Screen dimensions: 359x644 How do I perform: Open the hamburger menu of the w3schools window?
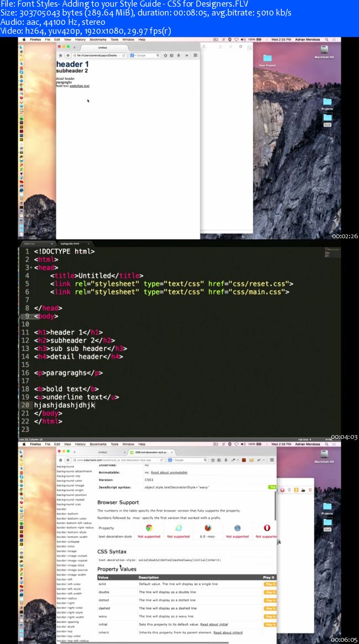click(x=272, y=460)
